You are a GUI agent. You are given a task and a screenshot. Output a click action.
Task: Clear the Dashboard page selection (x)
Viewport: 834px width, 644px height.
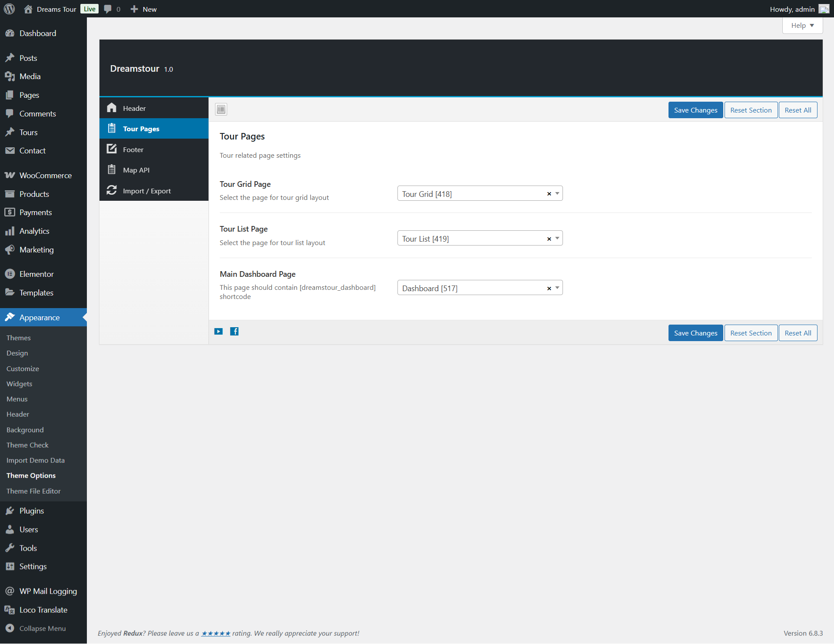pyautogui.click(x=549, y=289)
